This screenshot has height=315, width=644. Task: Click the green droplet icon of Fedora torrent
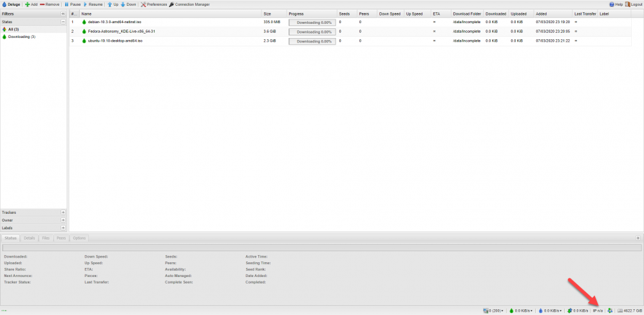[x=84, y=31]
